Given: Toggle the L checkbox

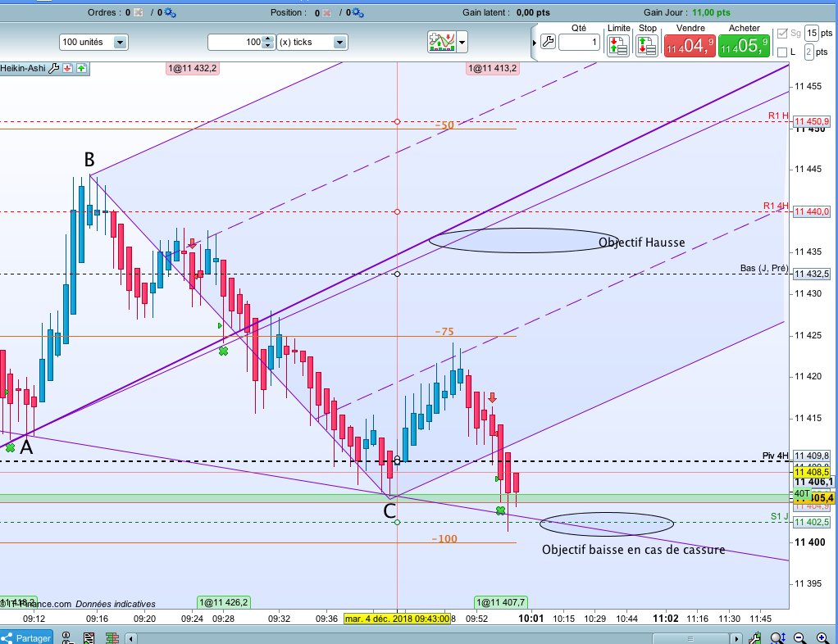Looking at the screenshot, I should 782,52.
